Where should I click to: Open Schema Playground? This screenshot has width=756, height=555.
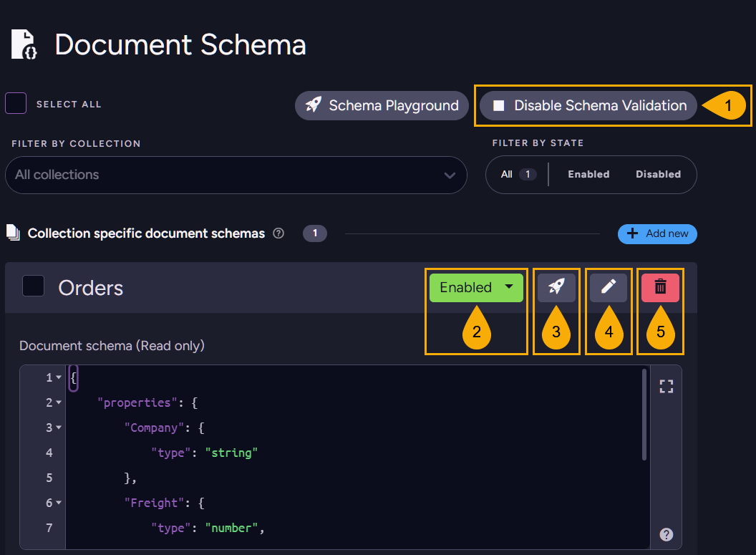[382, 105]
